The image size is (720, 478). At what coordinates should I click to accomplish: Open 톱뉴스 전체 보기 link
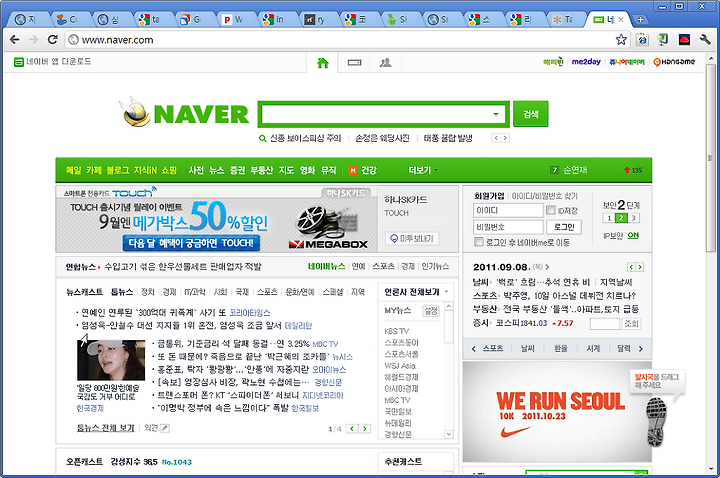click(x=105, y=428)
